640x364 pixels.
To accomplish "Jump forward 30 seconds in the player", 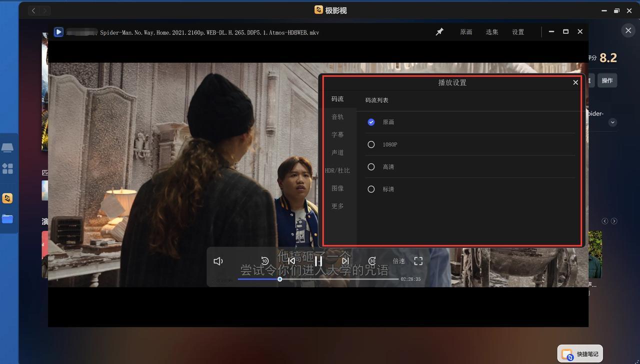I will pyautogui.click(x=372, y=261).
